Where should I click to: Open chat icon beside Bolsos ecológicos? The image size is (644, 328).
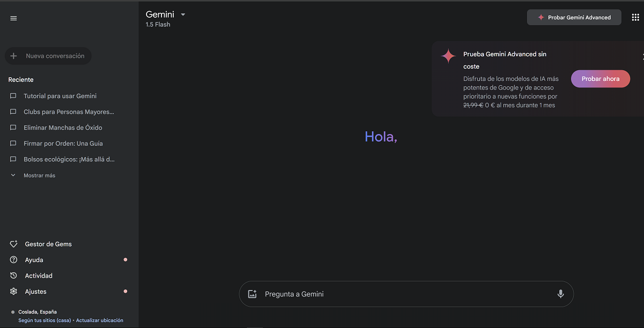click(x=13, y=159)
